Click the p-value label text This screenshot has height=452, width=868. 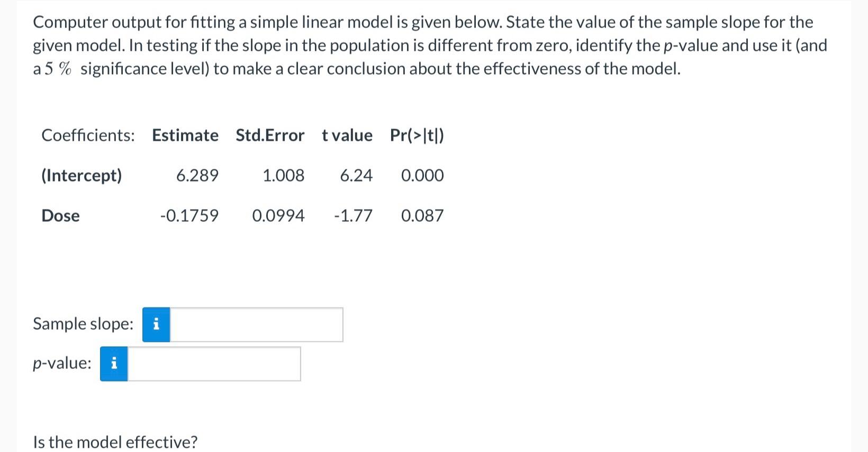tap(61, 363)
